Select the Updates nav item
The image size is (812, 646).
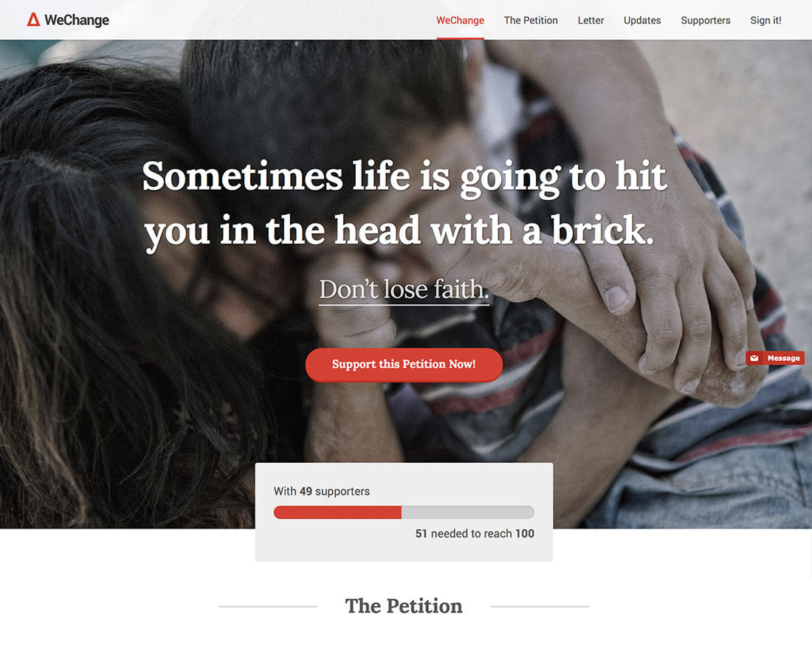[x=642, y=20]
